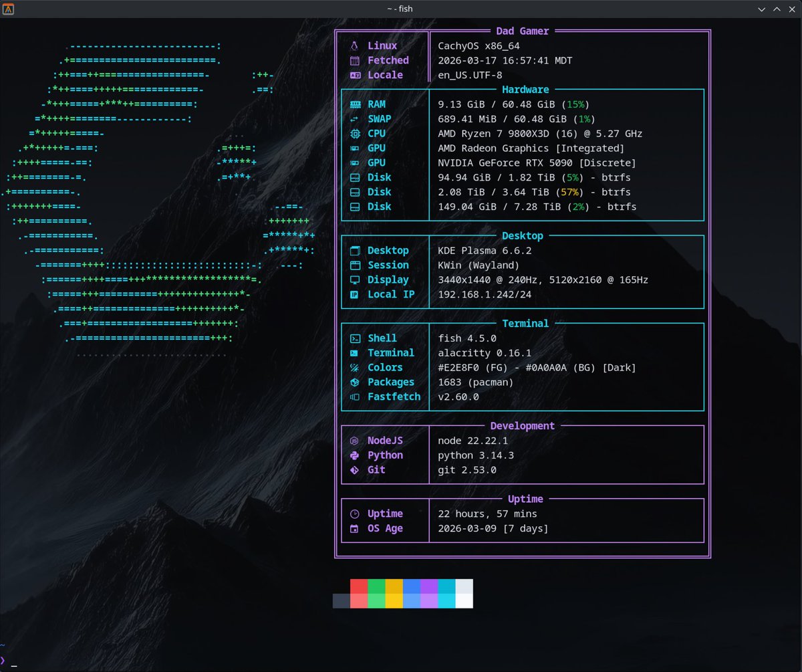Click the light purple swatch in the lower palette row

tap(429, 600)
